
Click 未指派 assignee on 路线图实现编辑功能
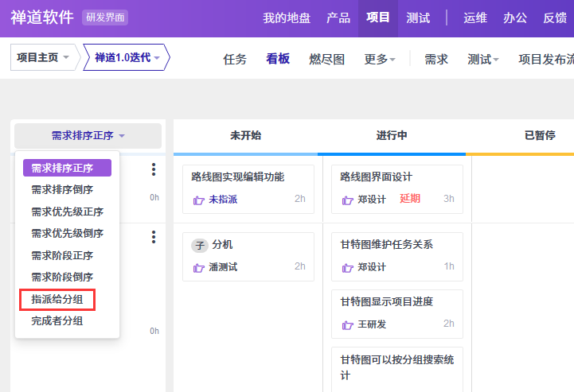tap(223, 200)
